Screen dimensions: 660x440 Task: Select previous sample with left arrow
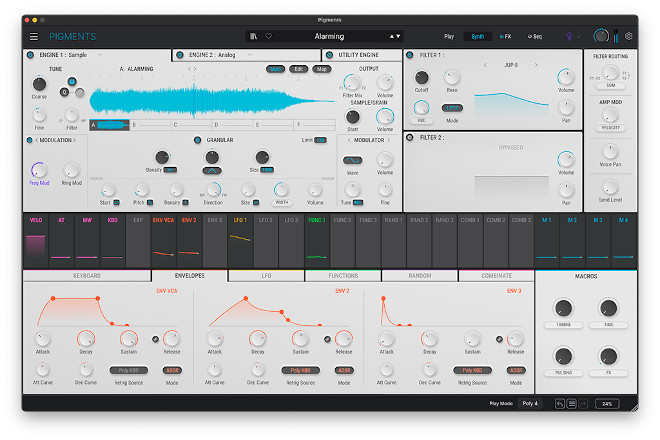click(x=189, y=69)
